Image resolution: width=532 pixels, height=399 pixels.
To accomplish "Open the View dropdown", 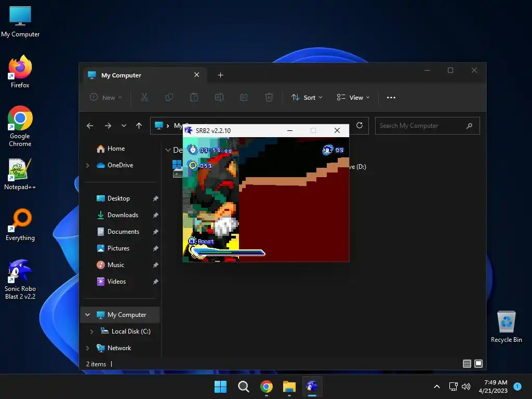I will pos(353,97).
